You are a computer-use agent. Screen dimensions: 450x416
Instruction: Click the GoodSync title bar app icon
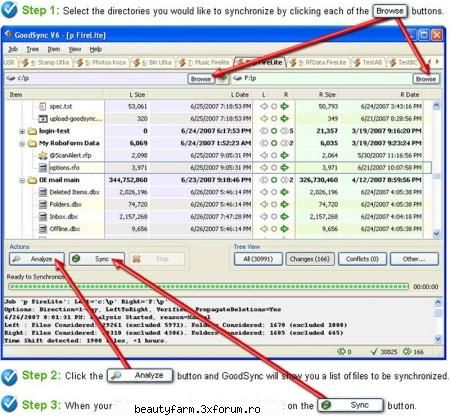(x=8, y=34)
